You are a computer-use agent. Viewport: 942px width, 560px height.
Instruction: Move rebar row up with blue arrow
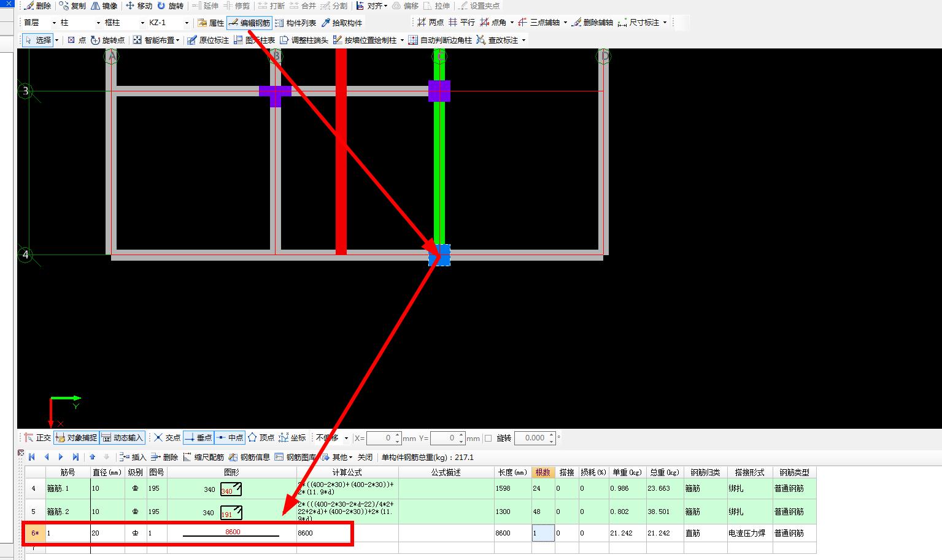pyautogui.click(x=92, y=457)
